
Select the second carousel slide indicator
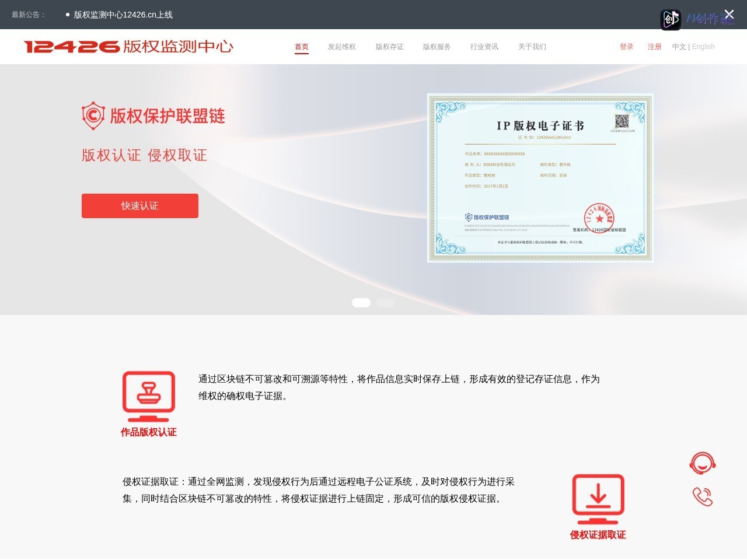pos(386,303)
